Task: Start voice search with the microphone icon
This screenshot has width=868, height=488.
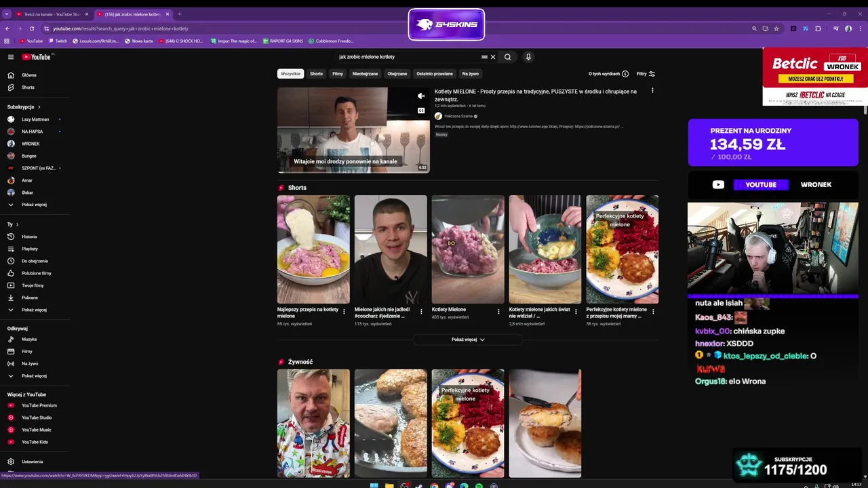Action: point(528,57)
